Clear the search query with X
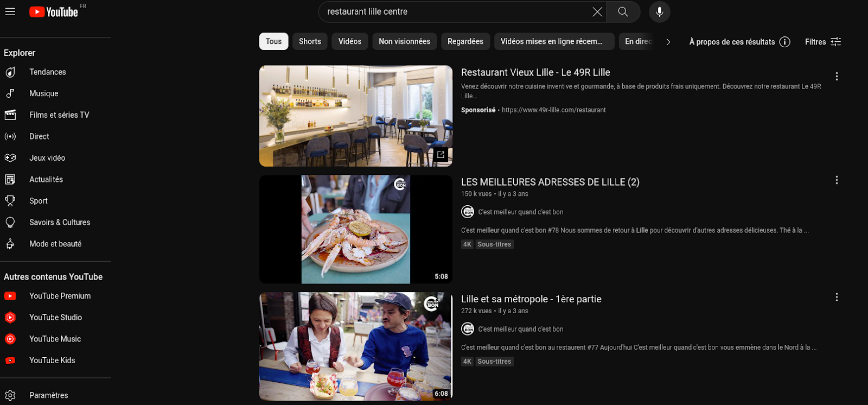Screen dimensions: 868x405 (597, 12)
